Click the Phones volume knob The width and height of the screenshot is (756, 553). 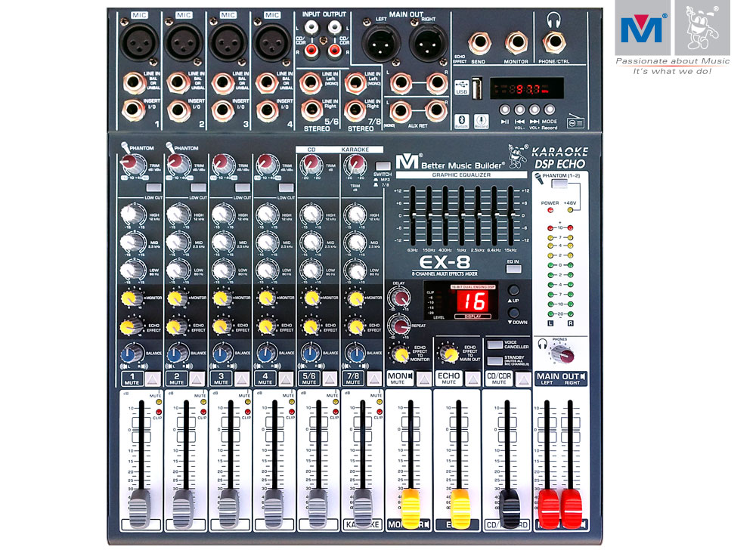[x=564, y=355]
